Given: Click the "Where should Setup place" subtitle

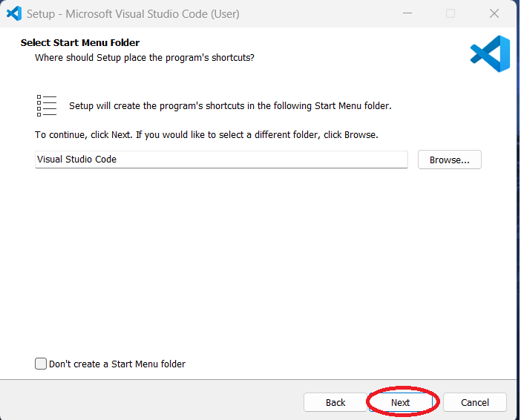Looking at the screenshot, I should [145, 57].
